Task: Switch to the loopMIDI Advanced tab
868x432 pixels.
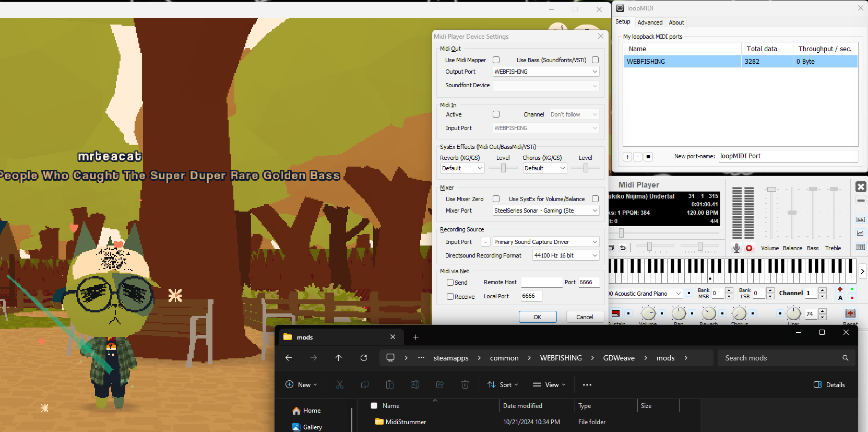Action: click(650, 22)
